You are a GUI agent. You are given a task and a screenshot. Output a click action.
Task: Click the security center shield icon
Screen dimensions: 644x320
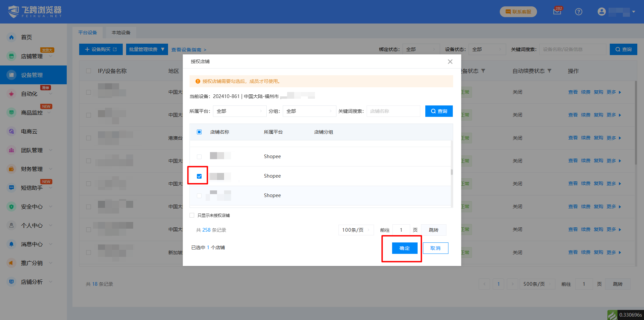click(11, 207)
